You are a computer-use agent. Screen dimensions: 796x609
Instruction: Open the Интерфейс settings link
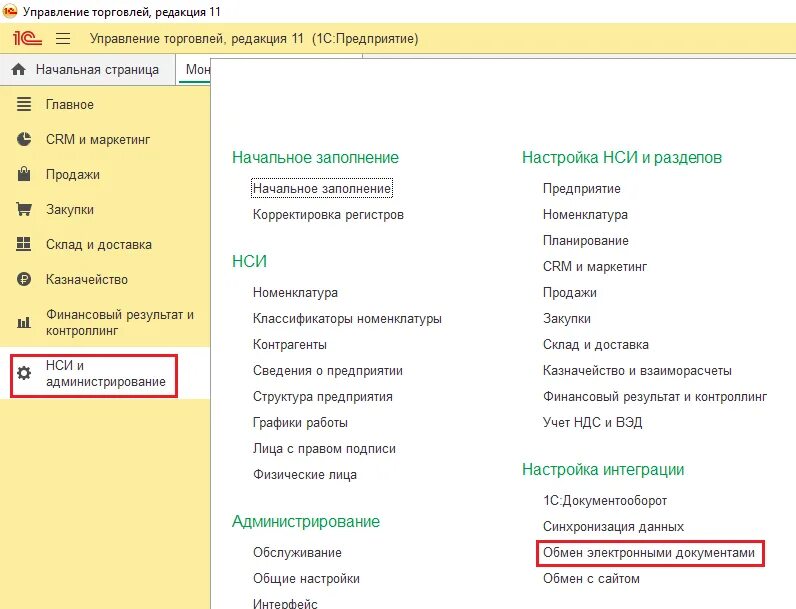(285, 603)
